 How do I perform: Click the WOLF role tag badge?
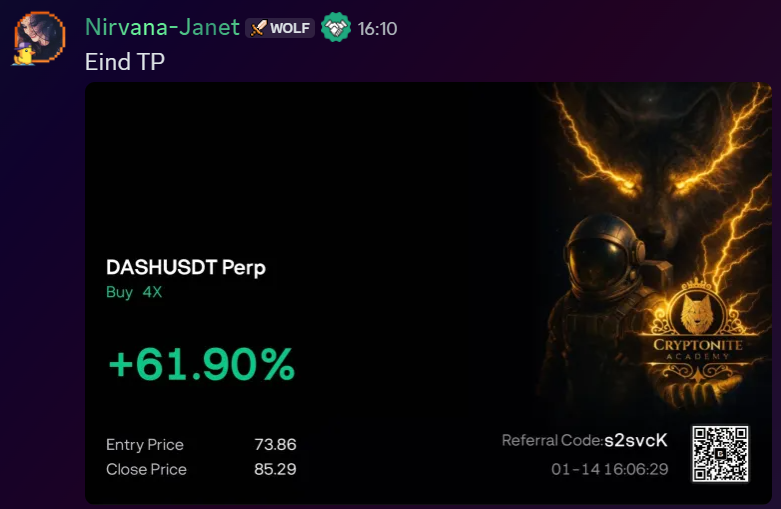280,28
